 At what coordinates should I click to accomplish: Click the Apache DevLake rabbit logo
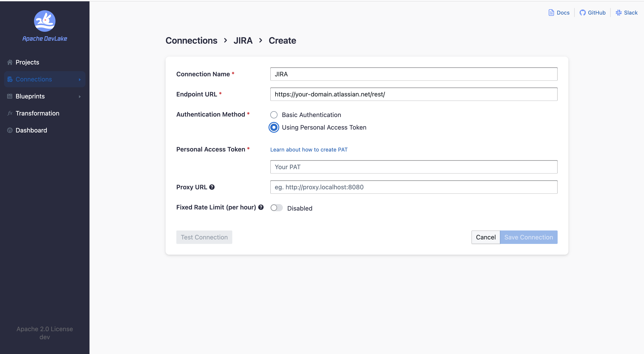pyautogui.click(x=45, y=21)
